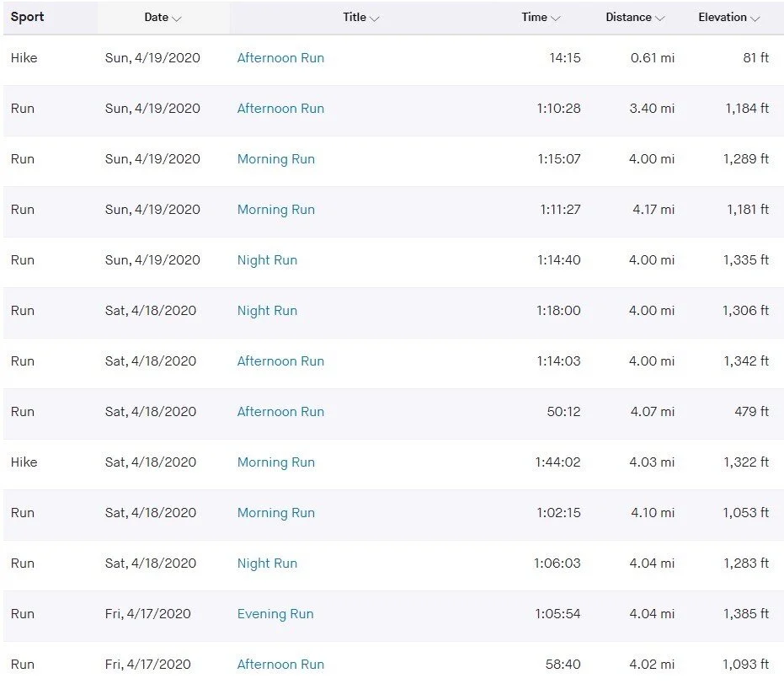Click the distance value 4.17 mi
784x689 pixels.
653,210
